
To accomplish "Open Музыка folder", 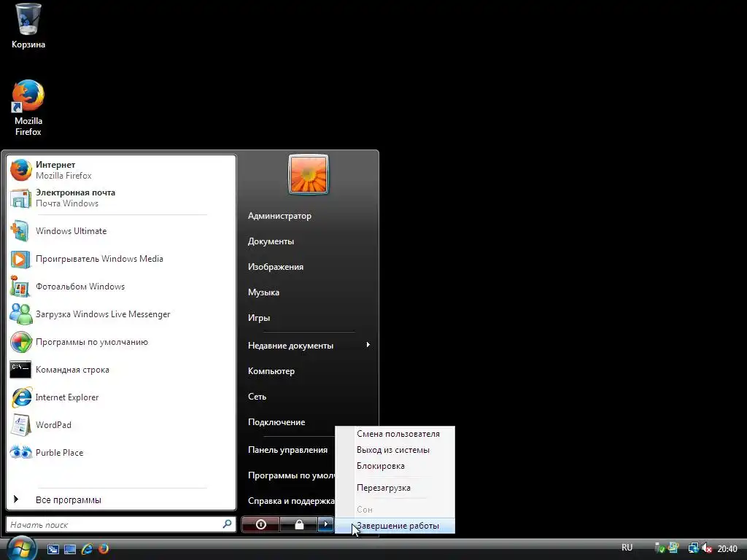I will tap(309, 292).
